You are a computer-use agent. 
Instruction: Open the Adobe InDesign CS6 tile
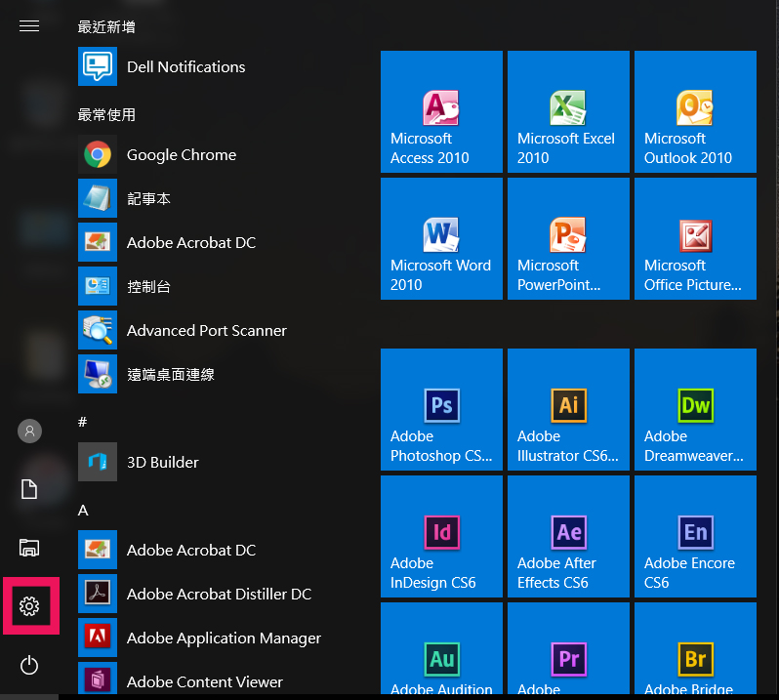(x=441, y=537)
